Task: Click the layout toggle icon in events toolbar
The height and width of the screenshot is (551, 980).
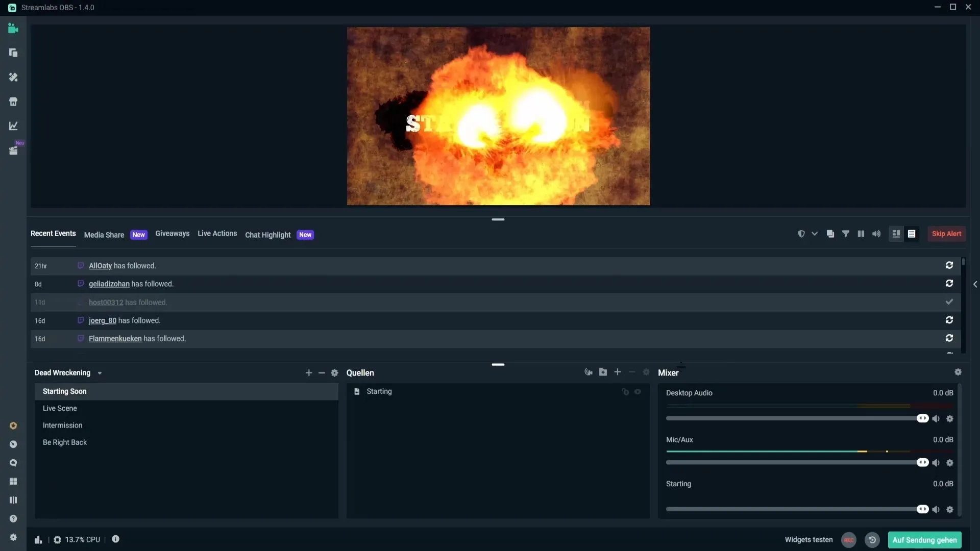Action: [896, 234]
